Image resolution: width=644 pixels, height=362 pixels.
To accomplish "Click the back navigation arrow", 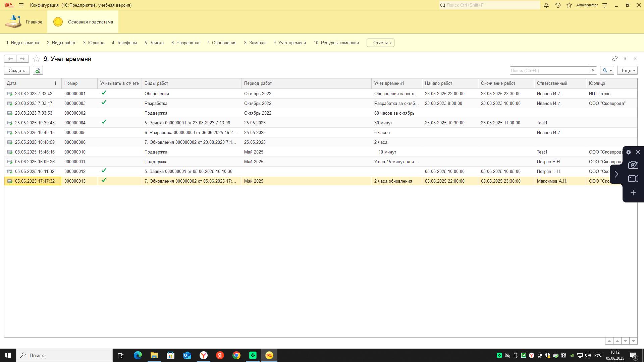I will click(10, 59).
